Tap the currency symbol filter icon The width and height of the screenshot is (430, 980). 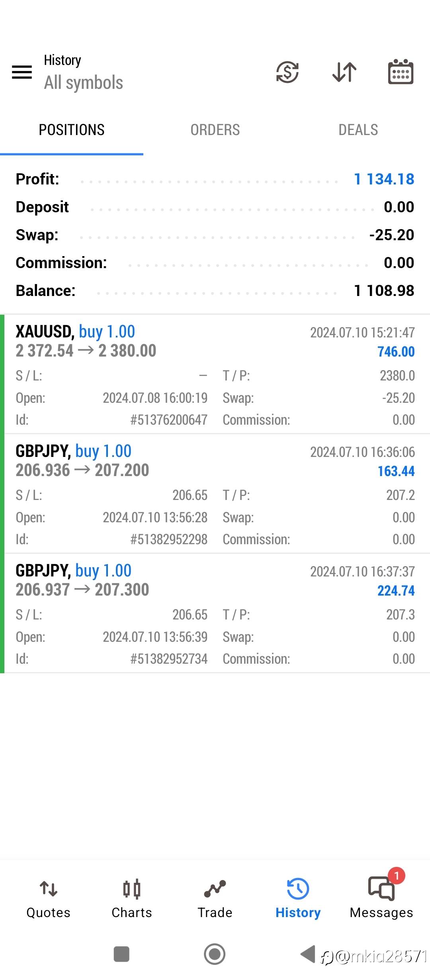coord(287,72)
